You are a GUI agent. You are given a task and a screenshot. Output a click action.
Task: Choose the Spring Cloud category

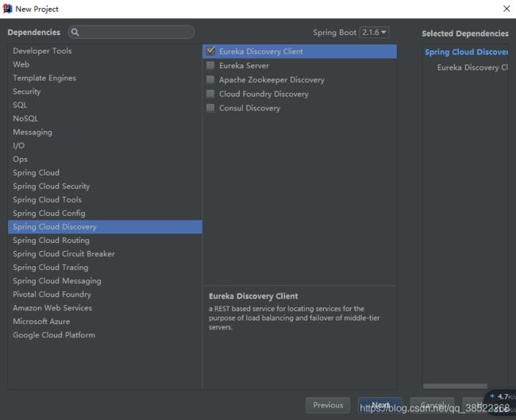coord(105,172)
